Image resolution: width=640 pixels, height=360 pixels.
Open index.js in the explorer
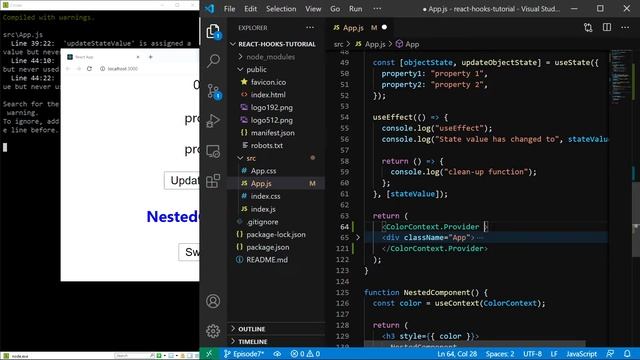(263, 209)
